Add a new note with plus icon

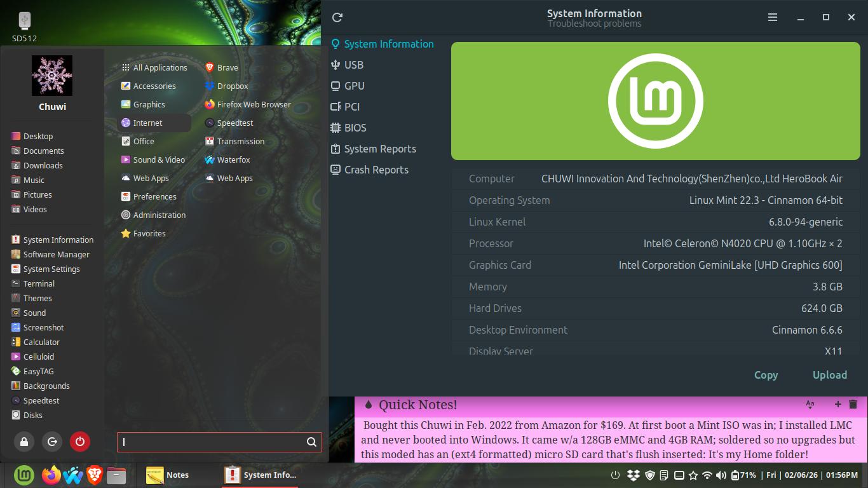(x=837, y=404)
